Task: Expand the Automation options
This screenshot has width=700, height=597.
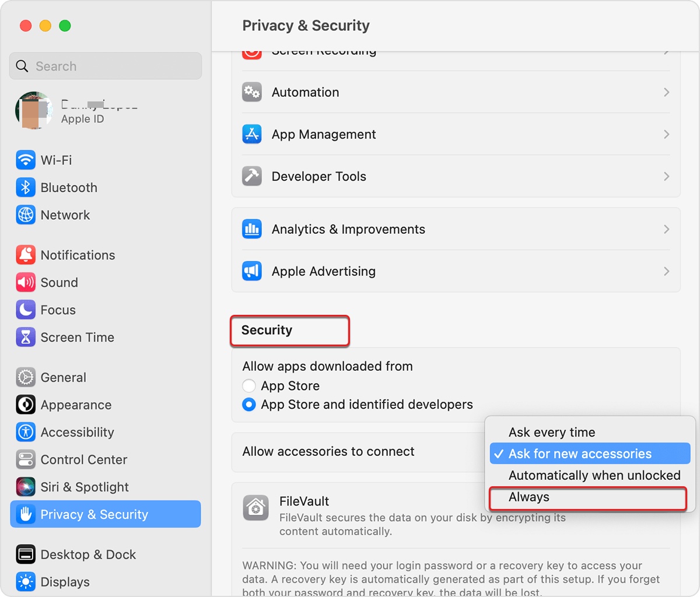Action: 667,92
